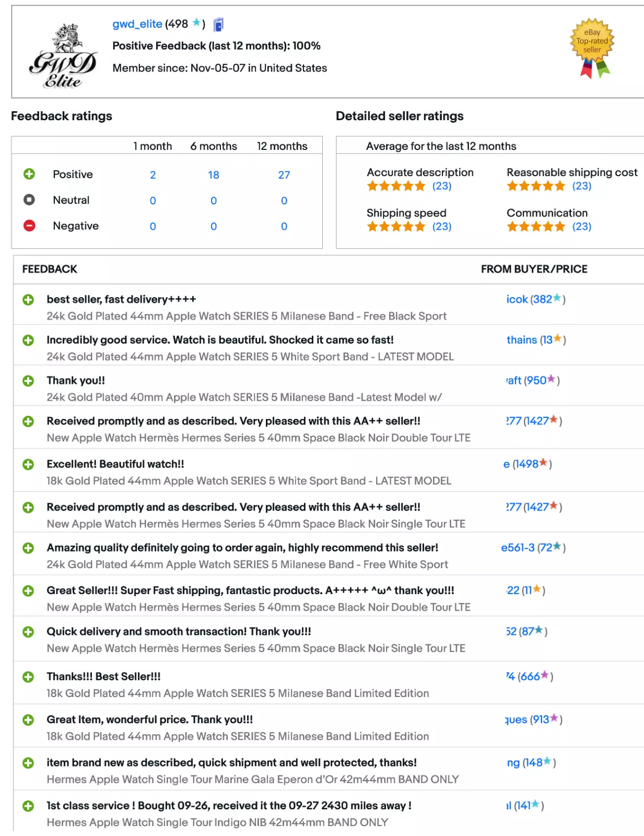
Task: Open Neutral feedback count for 6 months
Action: 214,200
